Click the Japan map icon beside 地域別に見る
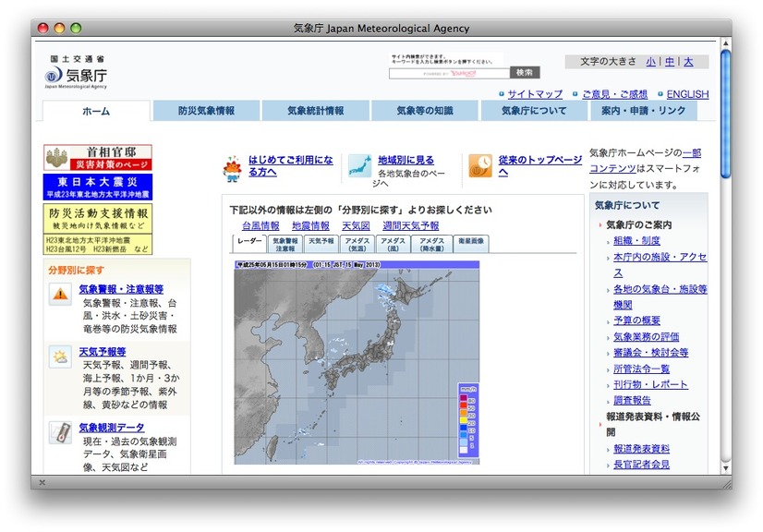This screenshot has height=532, width=763. (x=359, y=165)
